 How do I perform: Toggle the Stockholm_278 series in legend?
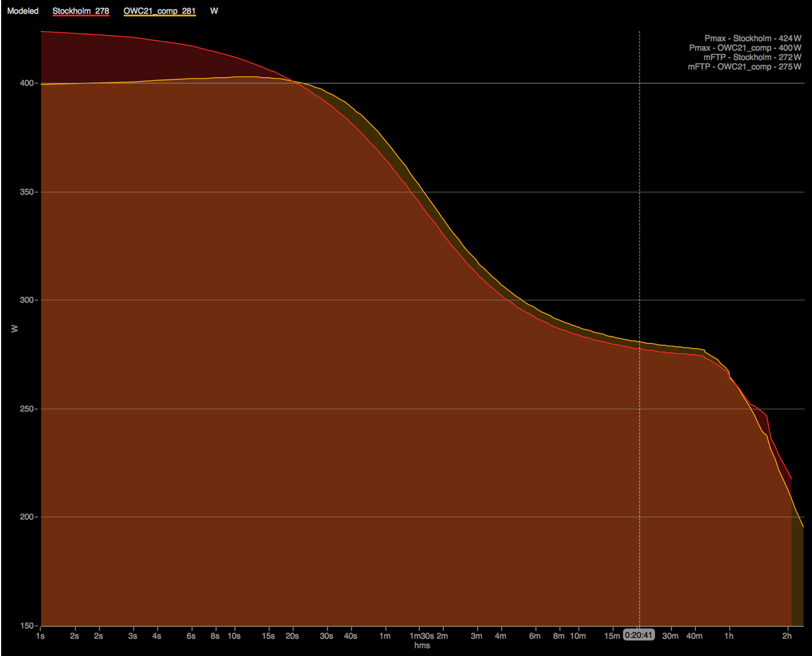[80, 11]
